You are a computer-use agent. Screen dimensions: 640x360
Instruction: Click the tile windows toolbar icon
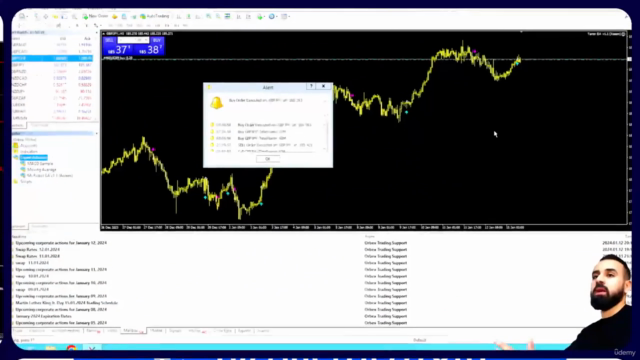(x=228, y=16)
